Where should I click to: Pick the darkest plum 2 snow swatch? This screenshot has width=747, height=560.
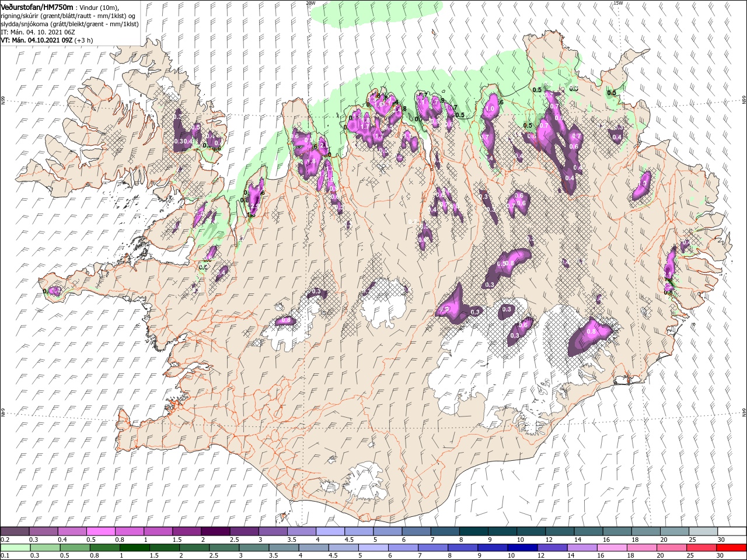click(x=215, y=531)
